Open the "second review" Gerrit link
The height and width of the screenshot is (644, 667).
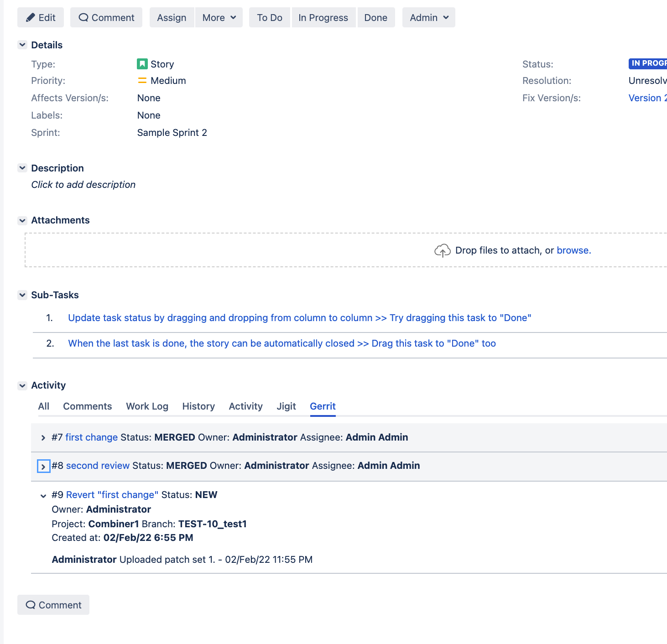(97, 466)
